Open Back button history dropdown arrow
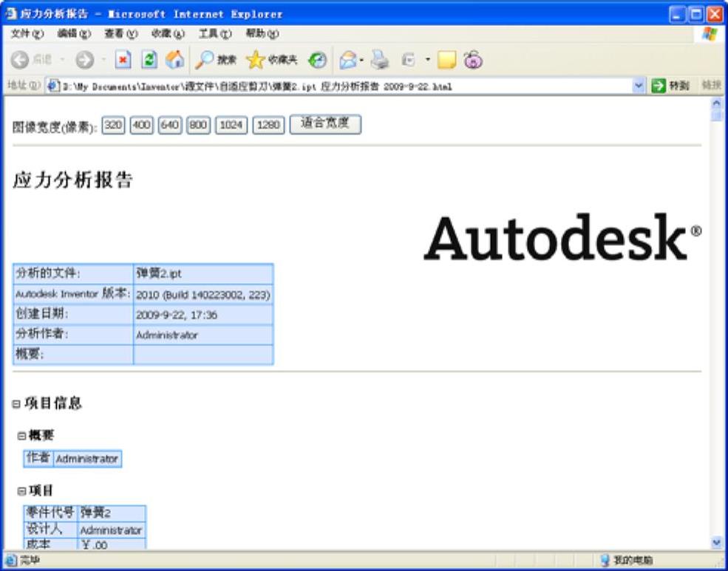The image size is (728, 571). pos(62,60)
